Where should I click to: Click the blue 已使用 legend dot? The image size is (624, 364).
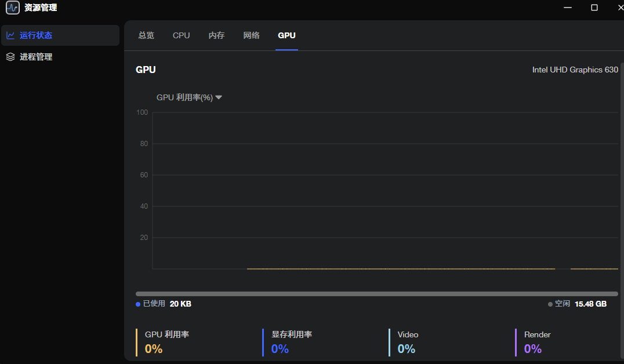point(138,304)
